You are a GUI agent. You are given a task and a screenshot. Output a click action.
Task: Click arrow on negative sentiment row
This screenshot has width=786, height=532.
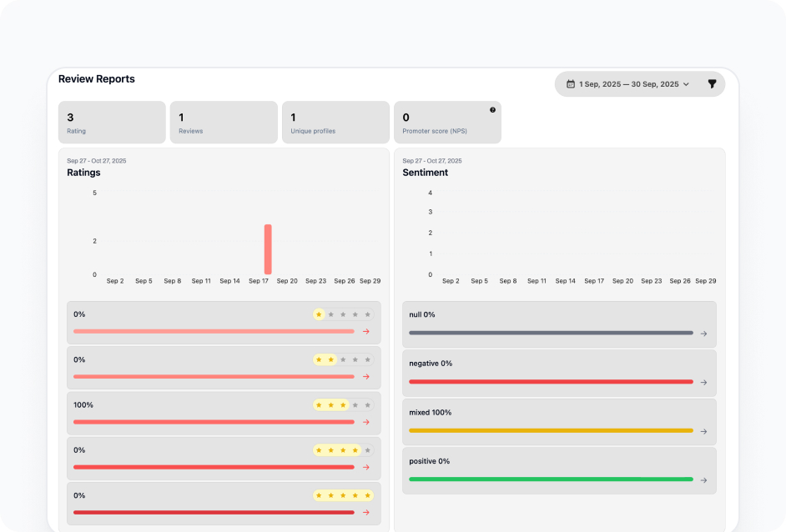pyautogui.click(x=703, y=383)
